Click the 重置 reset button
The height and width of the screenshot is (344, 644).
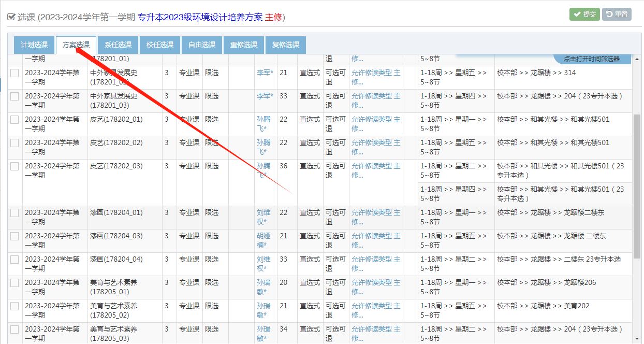click(x=617, y=14)
